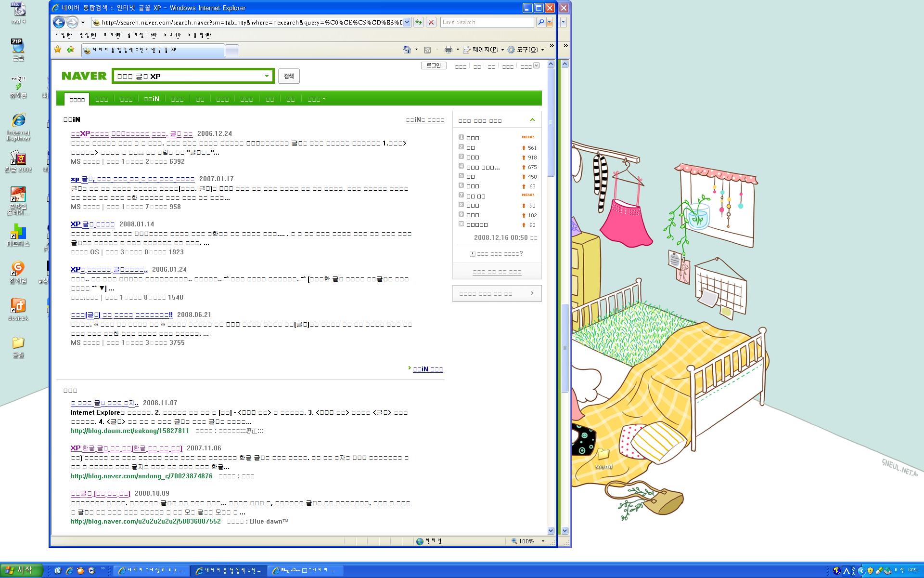Click the Print icon in the command bar
Screen dimensions: 924x578
coord(449,50)
